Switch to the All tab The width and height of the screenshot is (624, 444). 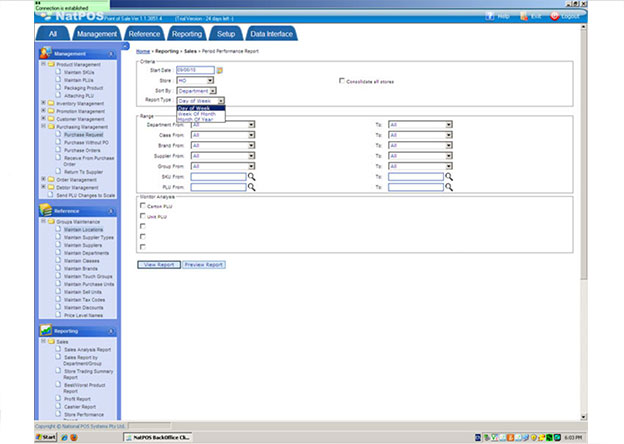tap(53, 34)
